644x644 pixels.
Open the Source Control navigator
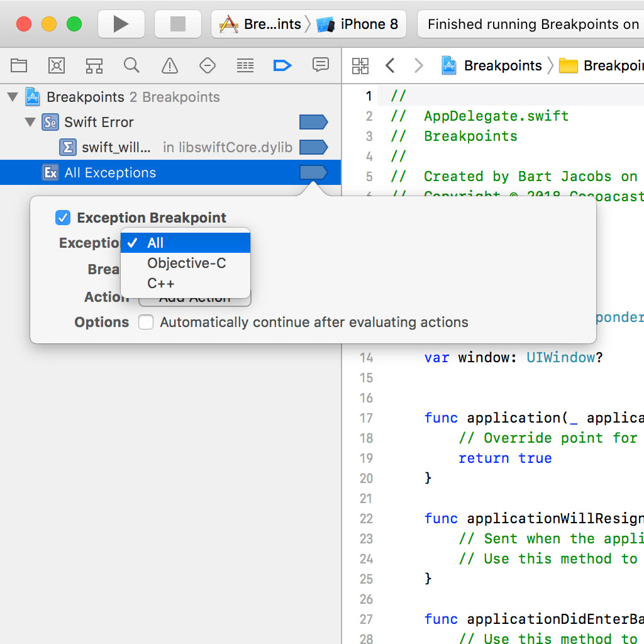[57, 65]
